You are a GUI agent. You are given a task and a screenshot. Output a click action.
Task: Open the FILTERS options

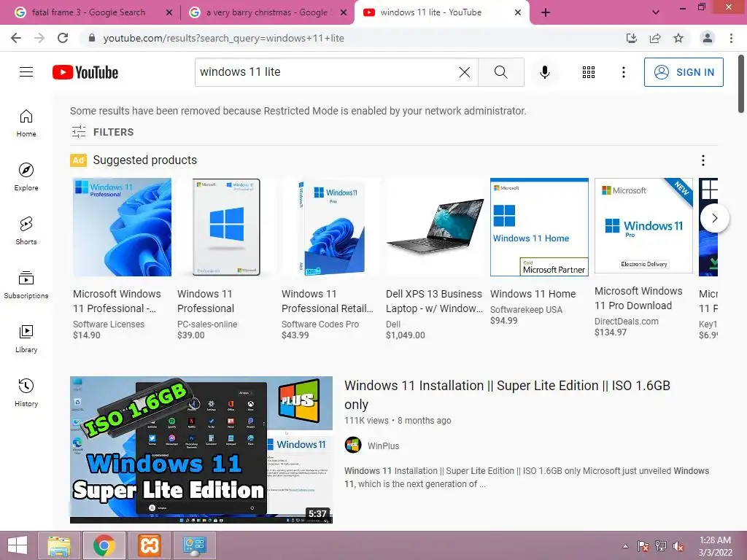click(102, 132)
